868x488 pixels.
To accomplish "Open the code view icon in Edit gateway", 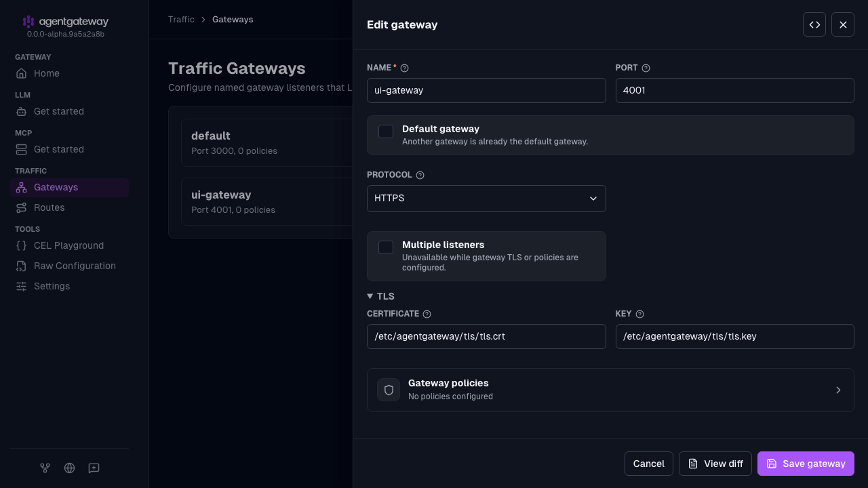I will coord(814,24).
